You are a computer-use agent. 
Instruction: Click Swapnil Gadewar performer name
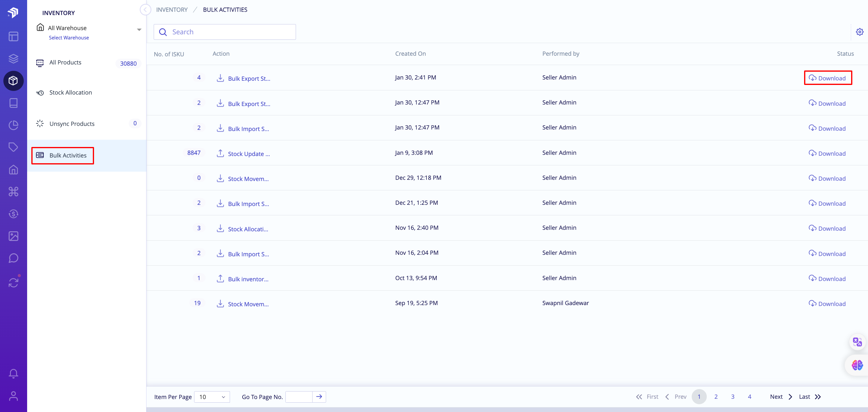(565, 303)
